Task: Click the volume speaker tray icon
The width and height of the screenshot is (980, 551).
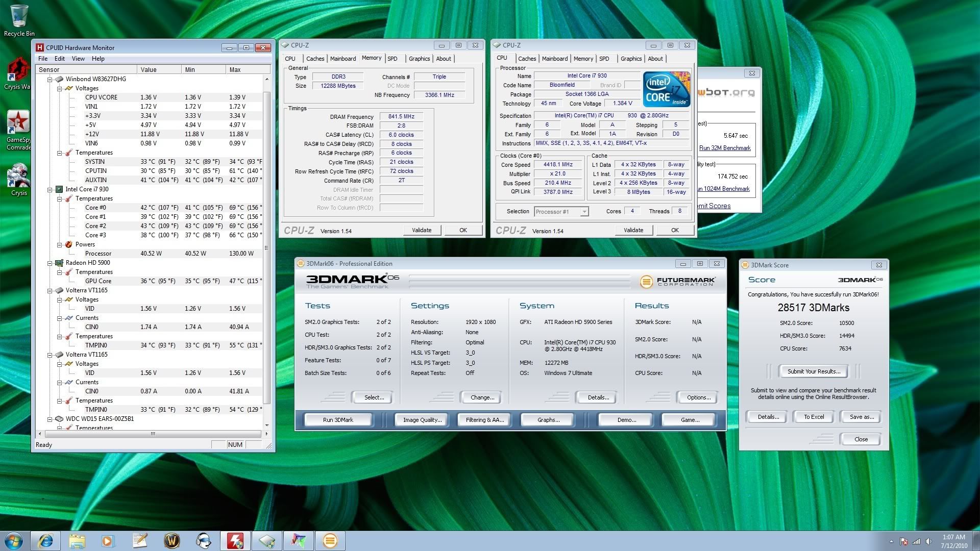Action: (x=928, y=541)
